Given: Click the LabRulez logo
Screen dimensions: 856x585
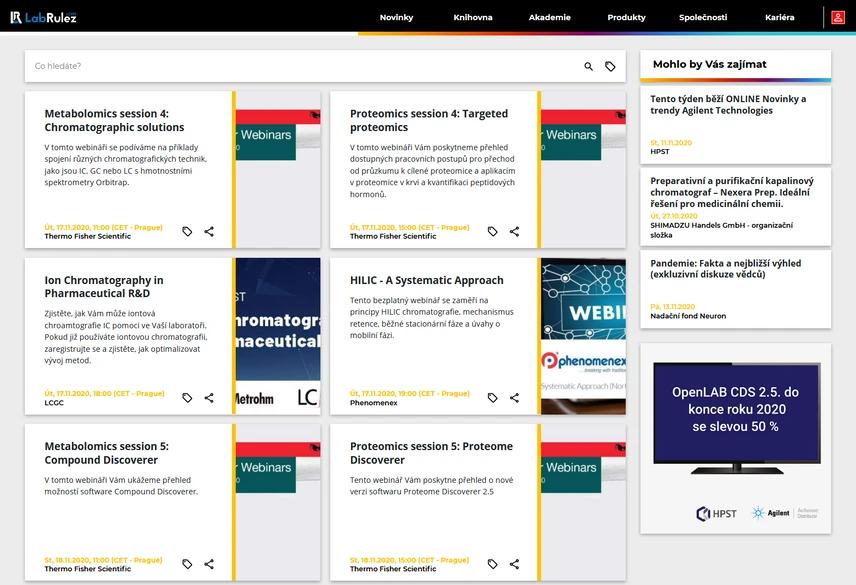Looking at the screenshot, I should [44, 17].
